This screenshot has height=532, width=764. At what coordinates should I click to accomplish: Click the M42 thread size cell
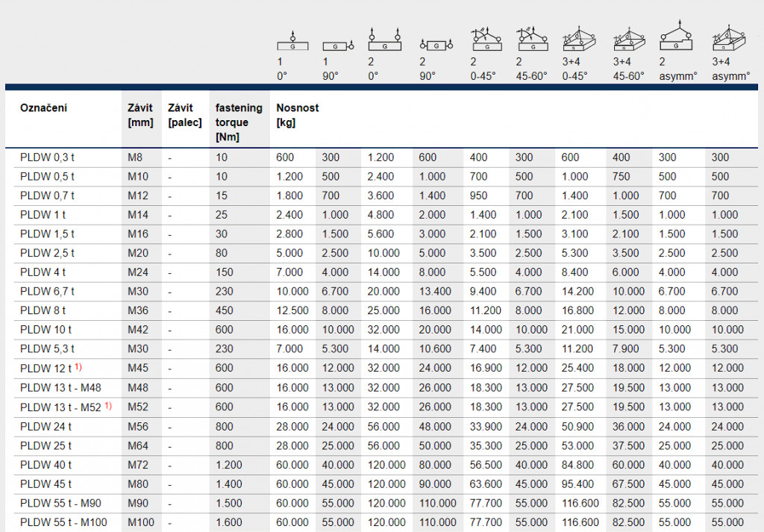(x=139, y=329)
